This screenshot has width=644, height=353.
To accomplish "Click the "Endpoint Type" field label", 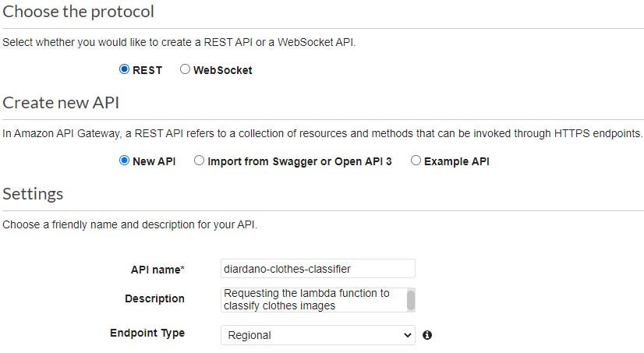I will point(147,333).
